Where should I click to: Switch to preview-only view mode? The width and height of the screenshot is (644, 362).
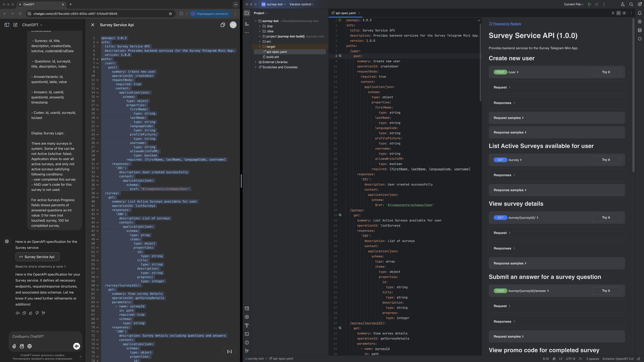(x=624, y=13)
